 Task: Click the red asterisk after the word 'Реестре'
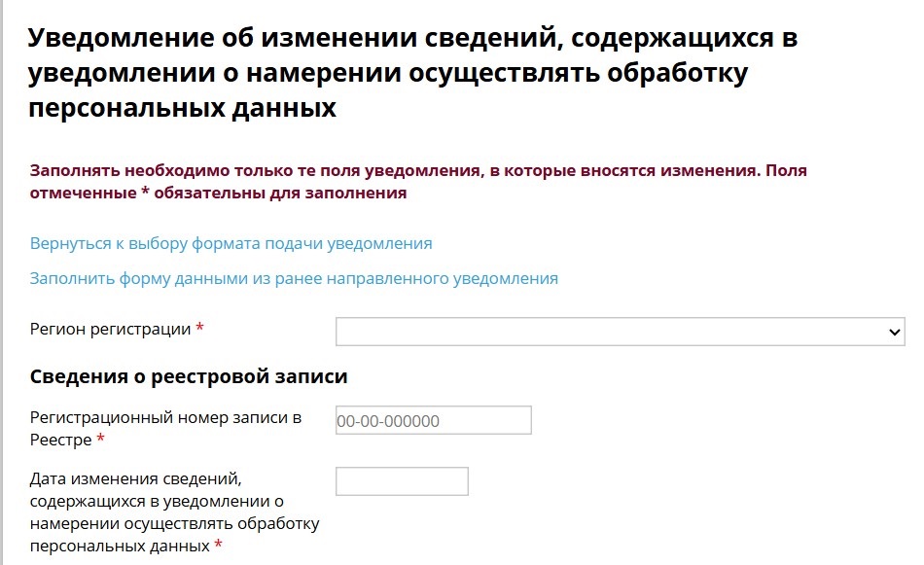pos(100,441)
